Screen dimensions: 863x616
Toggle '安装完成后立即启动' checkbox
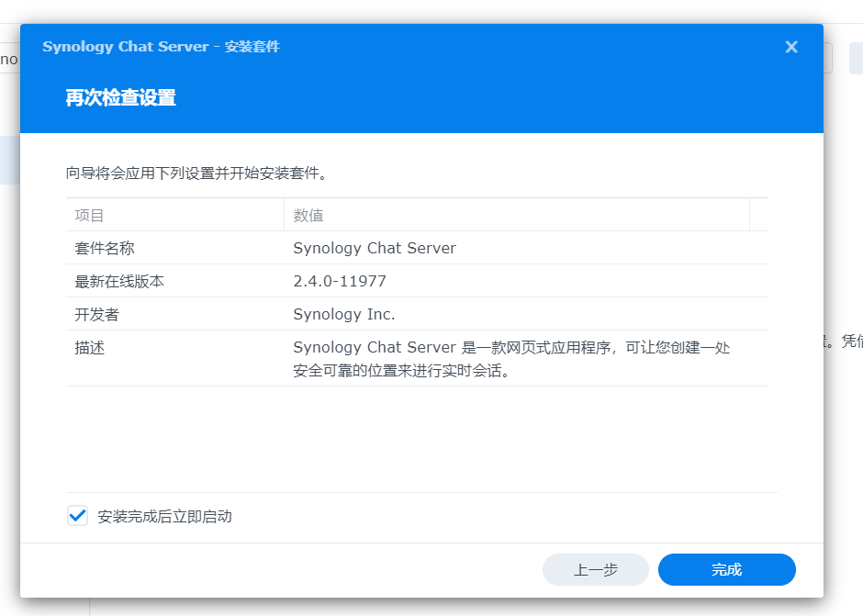[78, 516]
